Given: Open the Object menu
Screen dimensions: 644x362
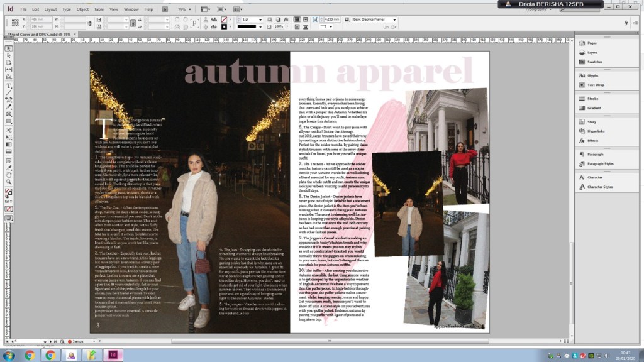Looking at the screenshot, I should click(82, 9).
